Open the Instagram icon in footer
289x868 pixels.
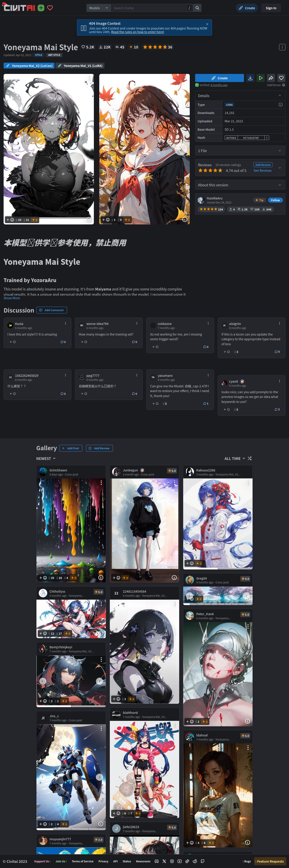tap(172, 861)
